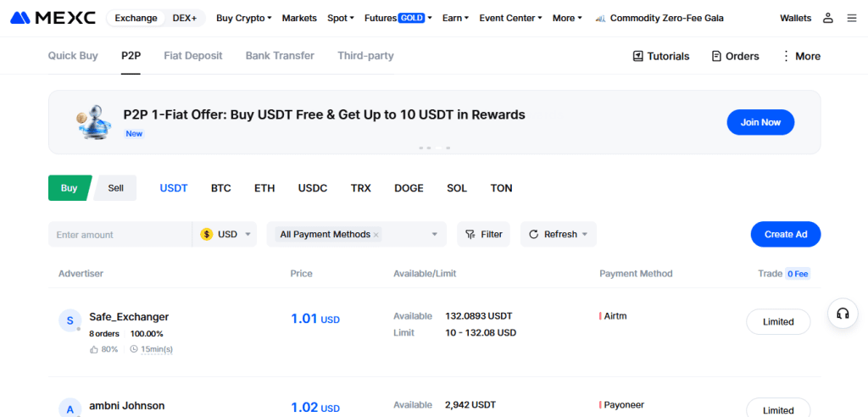The image size is (868, 417).
Task: Click the Join Now button
Action: (x=760, y=122)
